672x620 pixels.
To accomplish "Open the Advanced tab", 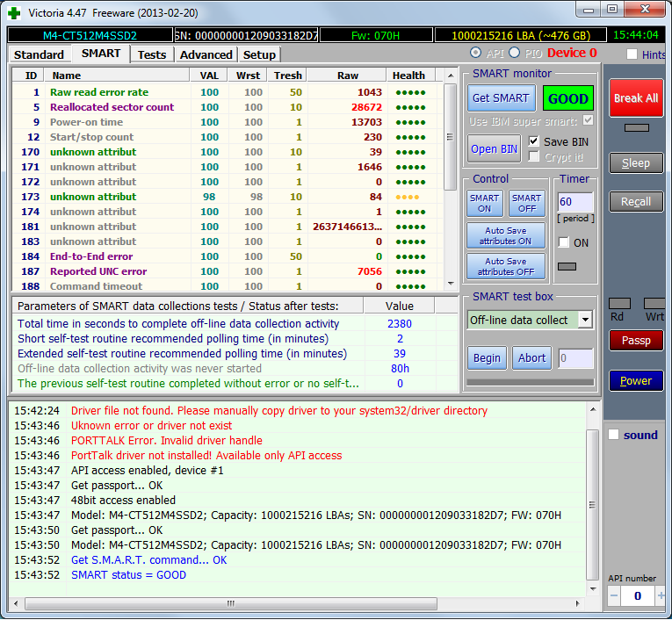I will tap(206, 54).
